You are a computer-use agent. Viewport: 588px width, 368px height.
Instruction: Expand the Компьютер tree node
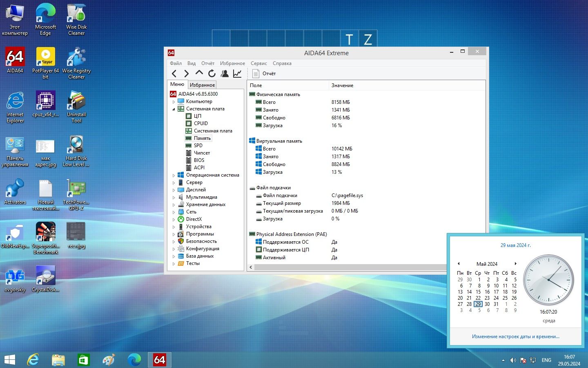(x=174, y=102)
